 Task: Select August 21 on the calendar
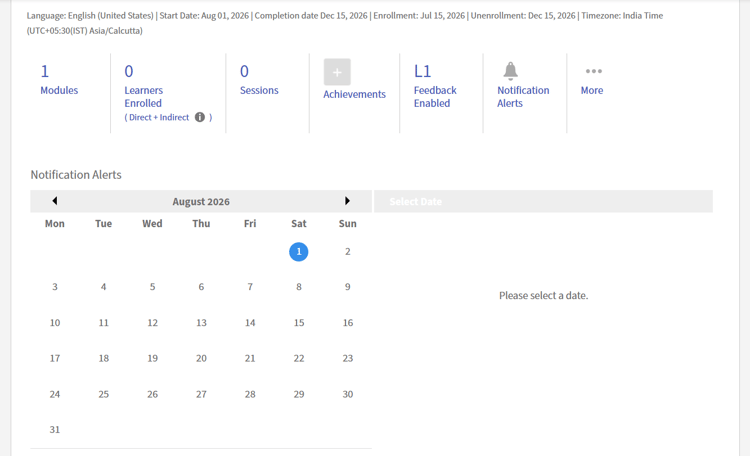(250, 358)
